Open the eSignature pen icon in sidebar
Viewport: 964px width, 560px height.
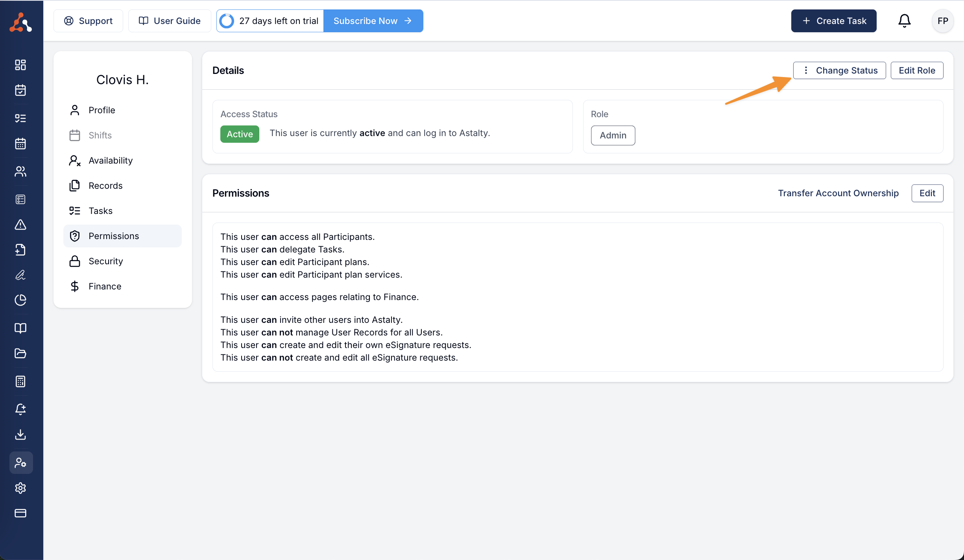click(x=20, y=275)
